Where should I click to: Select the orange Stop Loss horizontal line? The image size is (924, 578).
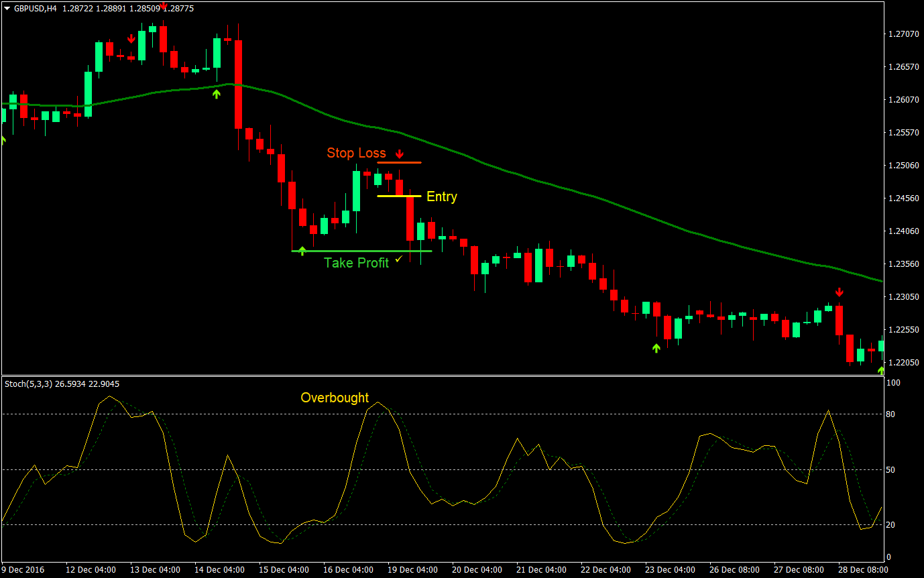pos(399,162)
